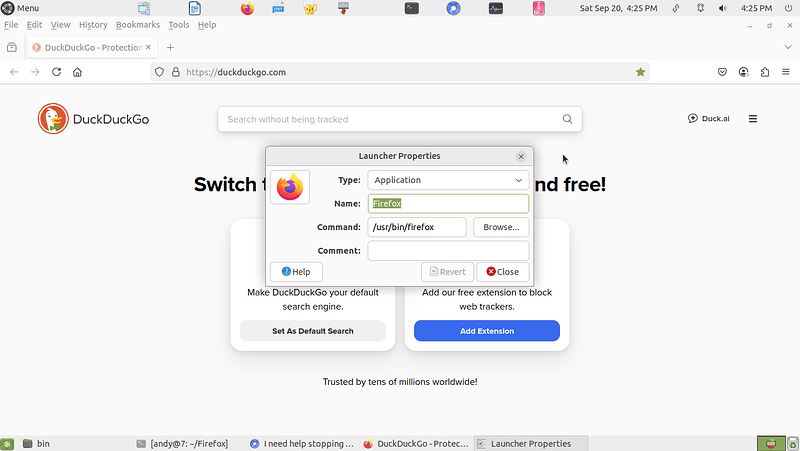Open the calendar clock showing Sat Sep 20
This screenshot has height=451, width=800.
click(x=618, y=8)
